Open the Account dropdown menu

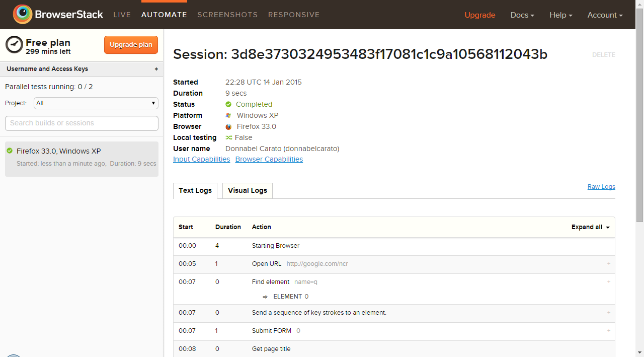pos(605,15)
